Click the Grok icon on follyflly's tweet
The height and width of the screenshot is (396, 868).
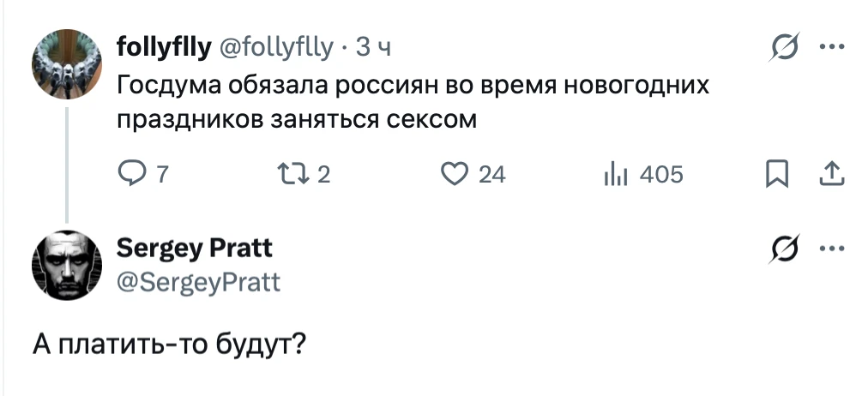pyautogui.click(x=782, y=48)
